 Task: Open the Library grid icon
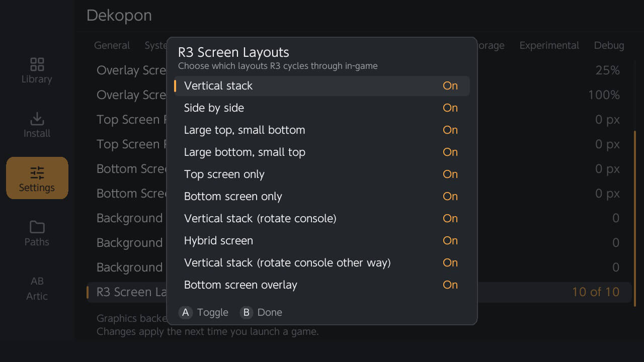37,64
